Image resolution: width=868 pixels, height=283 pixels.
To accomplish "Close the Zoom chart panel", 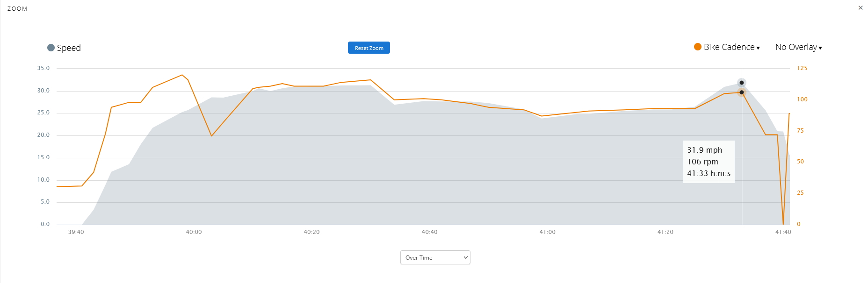I will [861, 8].
